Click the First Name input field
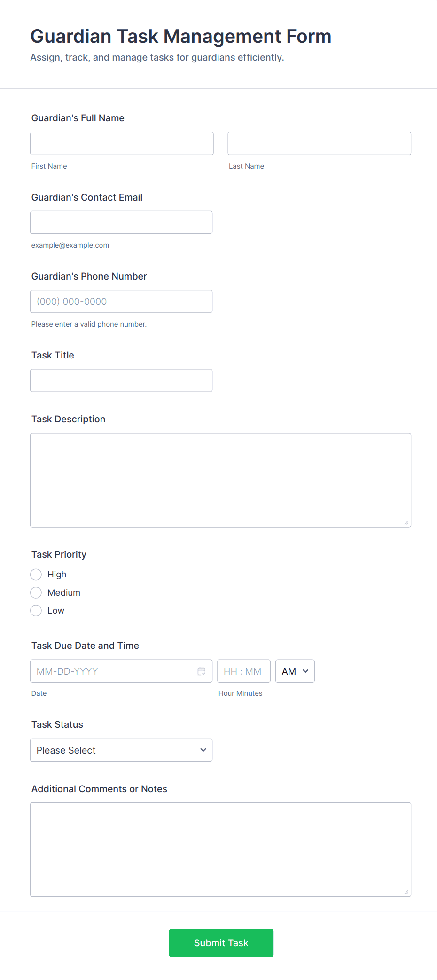 (x=122, y=143)
